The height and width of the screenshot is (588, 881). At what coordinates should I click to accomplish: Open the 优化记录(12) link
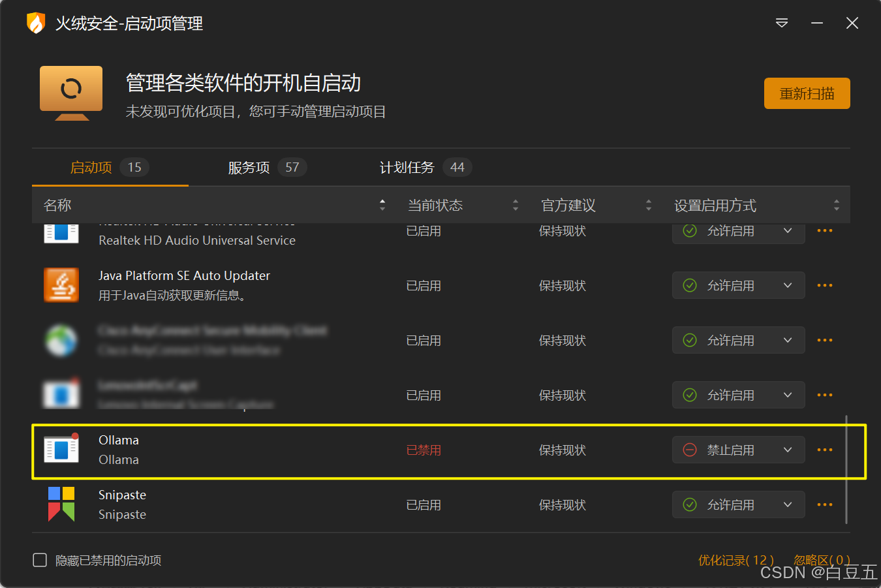coord(735,560)
